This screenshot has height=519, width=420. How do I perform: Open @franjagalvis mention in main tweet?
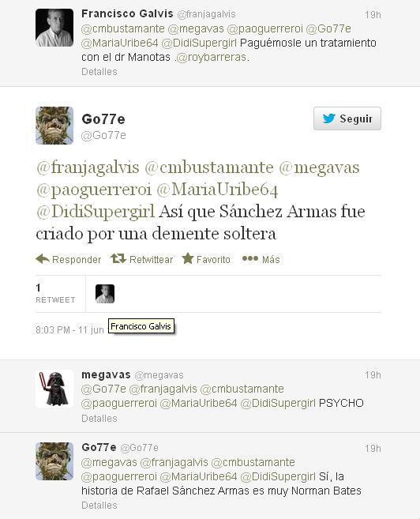click(x=88, y=167)
